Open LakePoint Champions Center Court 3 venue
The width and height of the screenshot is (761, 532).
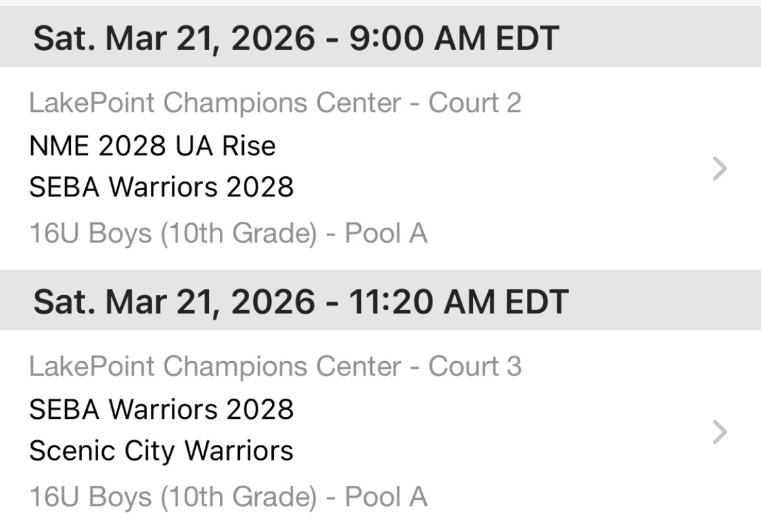click(275, 366)
